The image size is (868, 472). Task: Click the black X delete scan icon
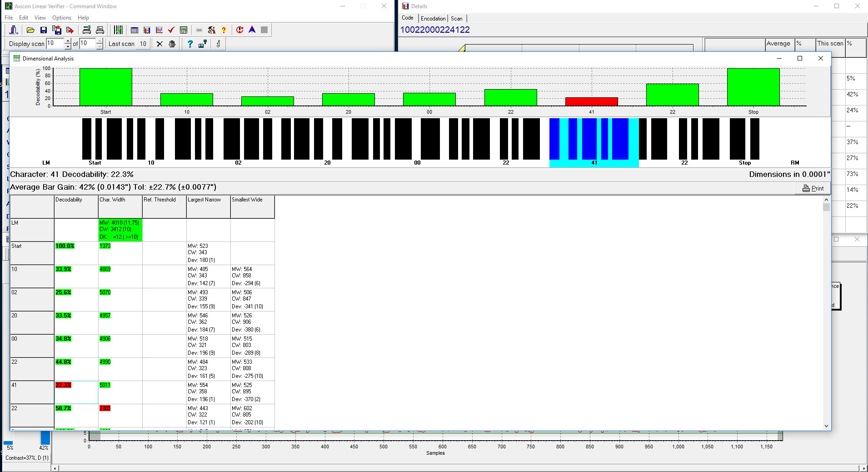[160, 44]
